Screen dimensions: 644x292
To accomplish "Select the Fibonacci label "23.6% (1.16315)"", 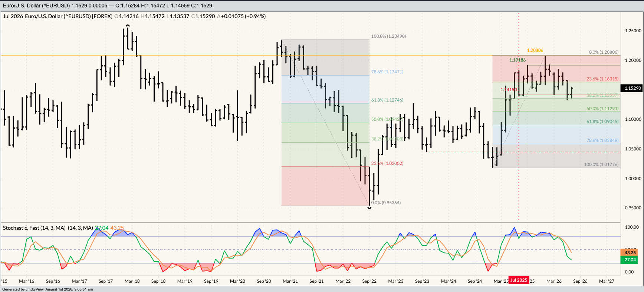I will (x=602, y=79).
